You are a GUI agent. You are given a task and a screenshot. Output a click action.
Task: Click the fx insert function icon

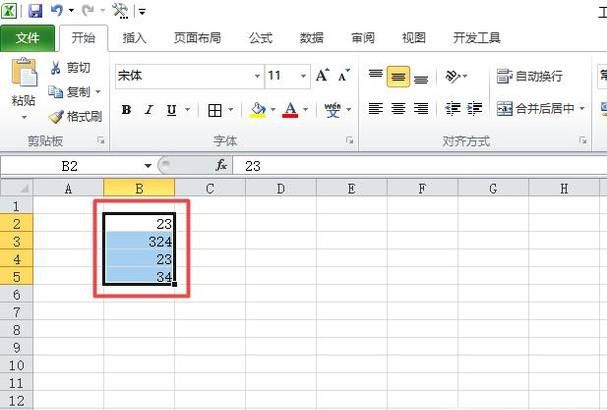pyautogui.click(x=221, y=165)
